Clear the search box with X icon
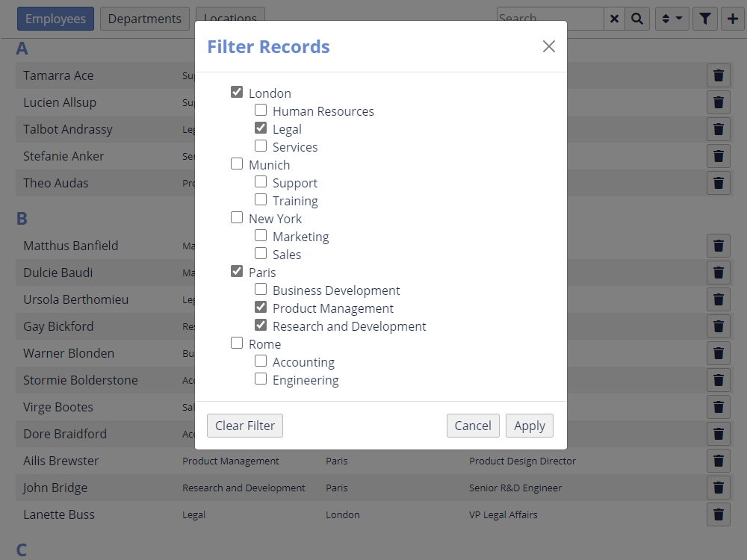The width and height of the screenshot is (747, 560). point(614,19)
